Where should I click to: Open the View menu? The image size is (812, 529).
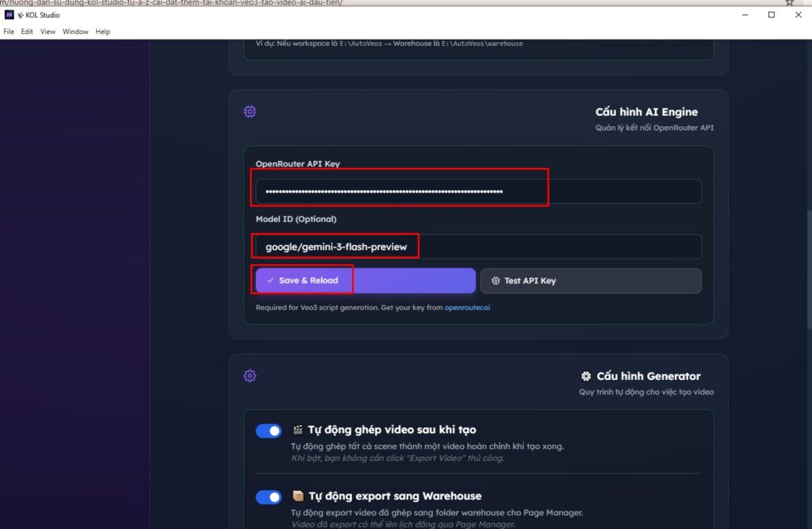tap(48, 32)
